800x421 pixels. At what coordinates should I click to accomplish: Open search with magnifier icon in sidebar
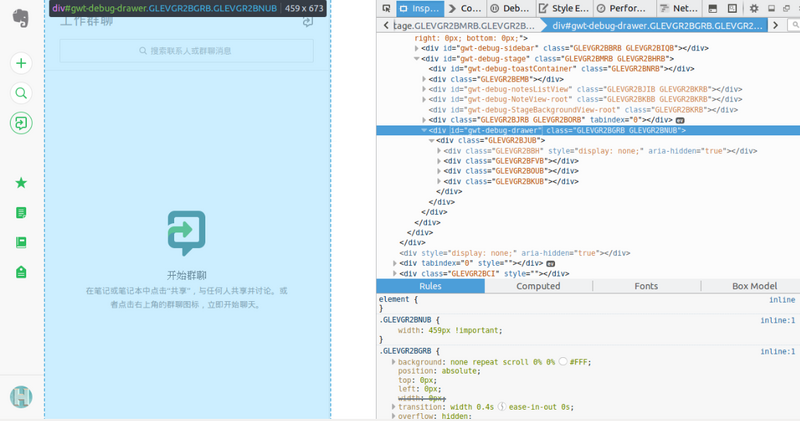point(21,93)
